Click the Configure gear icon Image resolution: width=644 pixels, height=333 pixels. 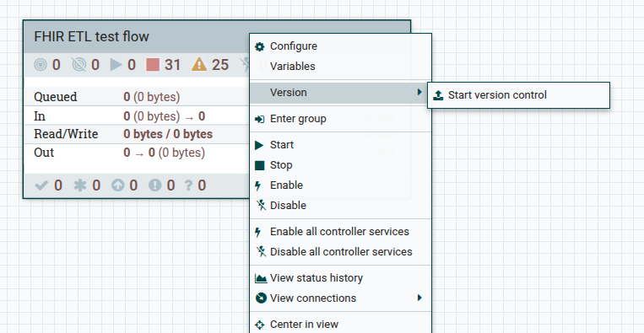pos(260,46)
